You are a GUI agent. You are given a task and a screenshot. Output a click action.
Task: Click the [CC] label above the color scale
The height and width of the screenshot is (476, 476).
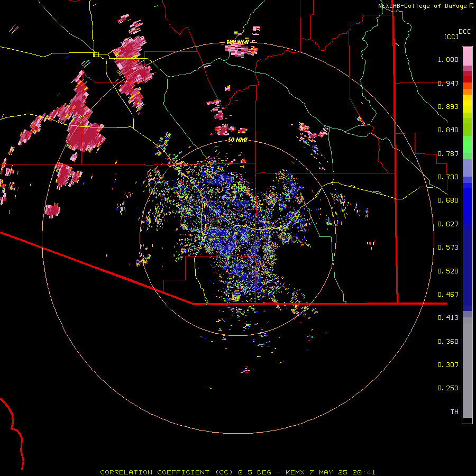pyautogui.click(x=452, y=36)
